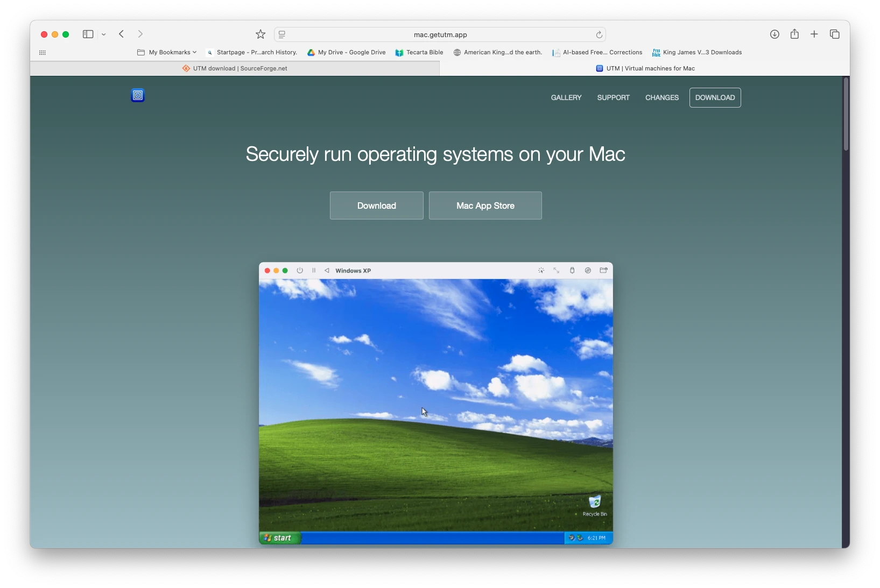Viewport: 880px width, 588px height.
Task: Click the Mac App Store button
Action: (485, 206)
